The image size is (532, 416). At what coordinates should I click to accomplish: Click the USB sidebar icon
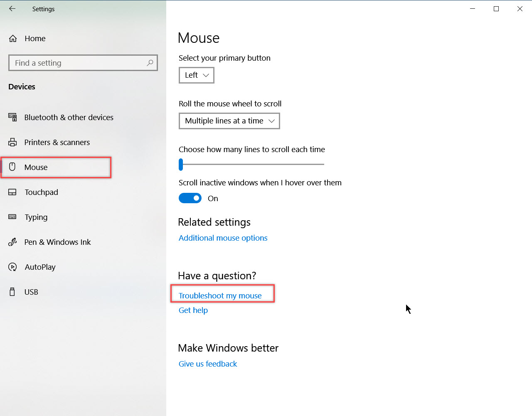[12, 292]
